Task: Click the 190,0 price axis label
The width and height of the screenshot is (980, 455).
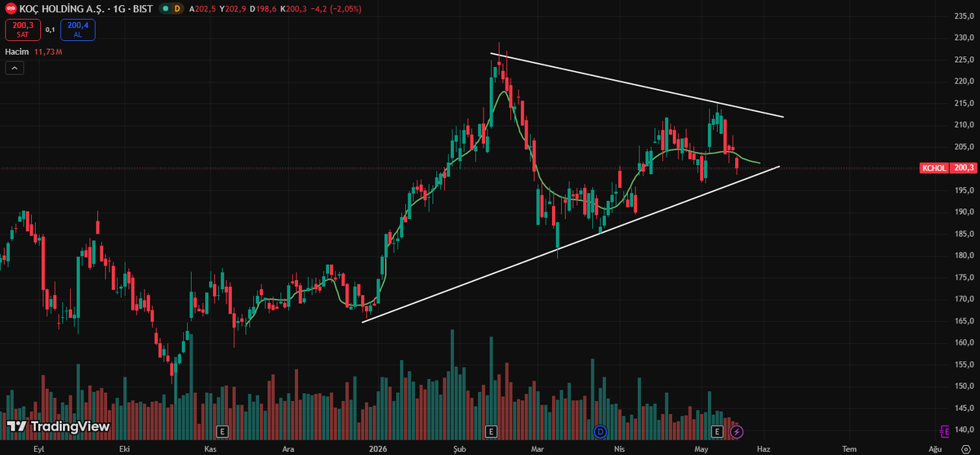Action: (x=964, y=212)
